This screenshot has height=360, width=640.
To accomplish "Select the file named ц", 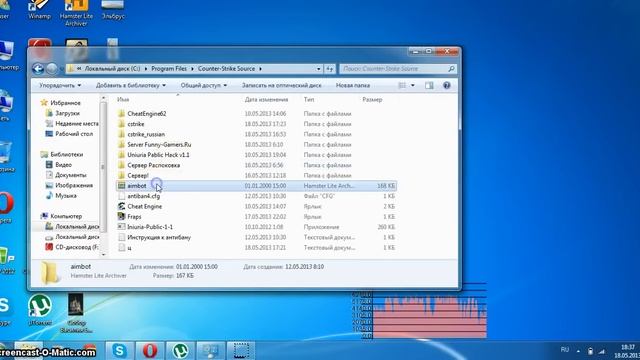I will click(129, 248).
